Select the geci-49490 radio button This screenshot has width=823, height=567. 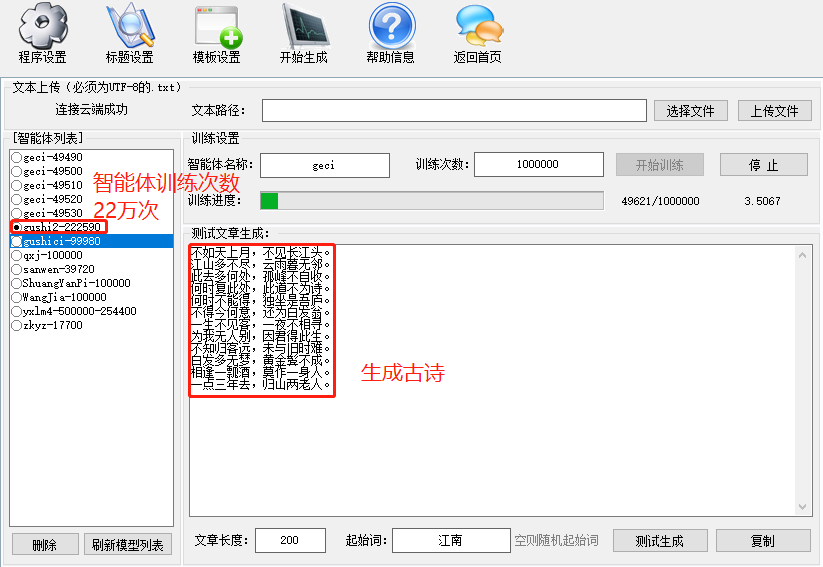(x=16, y=157)
